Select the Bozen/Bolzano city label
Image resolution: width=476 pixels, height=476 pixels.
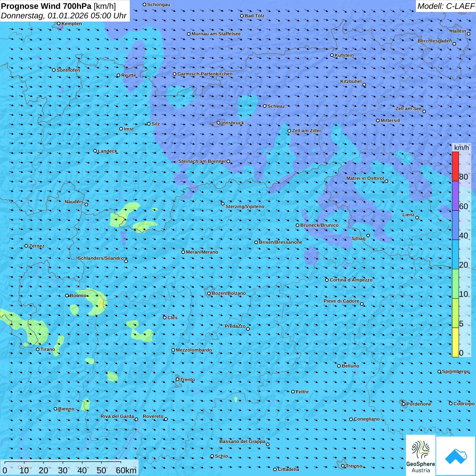228,293
